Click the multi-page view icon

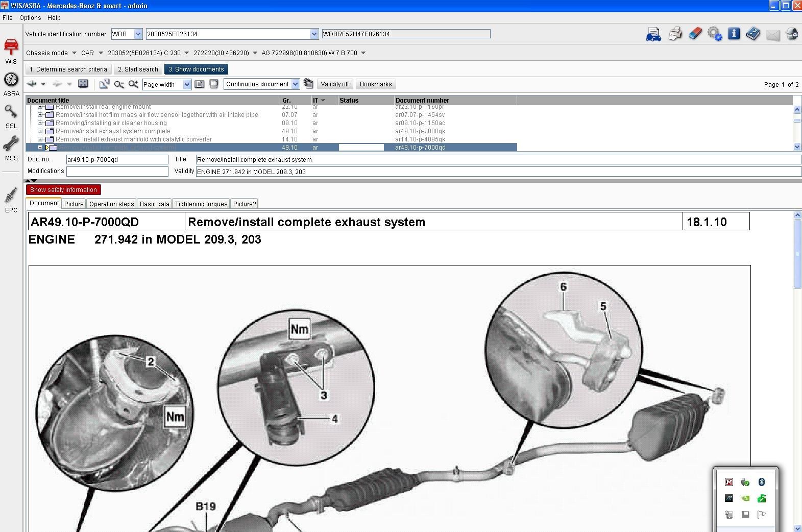click(x=214, y=84)
